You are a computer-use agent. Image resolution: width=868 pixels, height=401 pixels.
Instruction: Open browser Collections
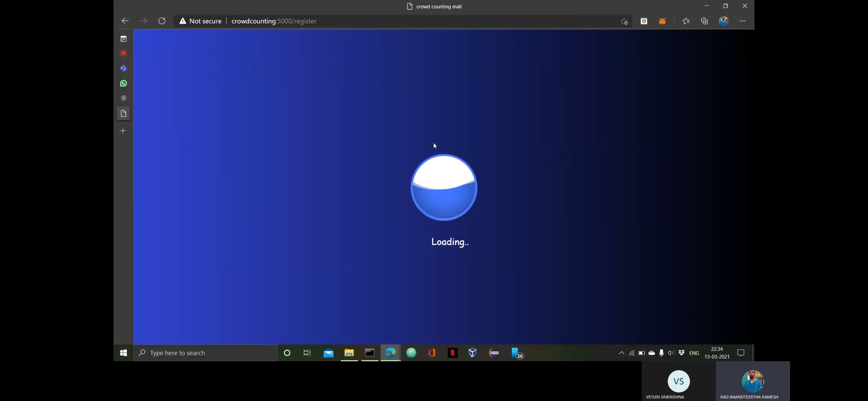(704, 21)
